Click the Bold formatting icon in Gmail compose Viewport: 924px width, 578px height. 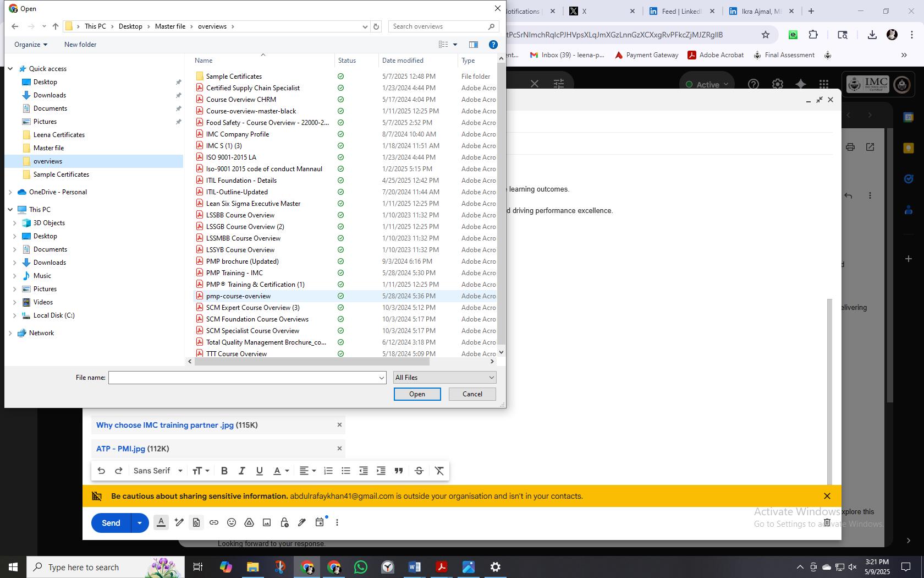pyautogui.click(x=224, y=471)
